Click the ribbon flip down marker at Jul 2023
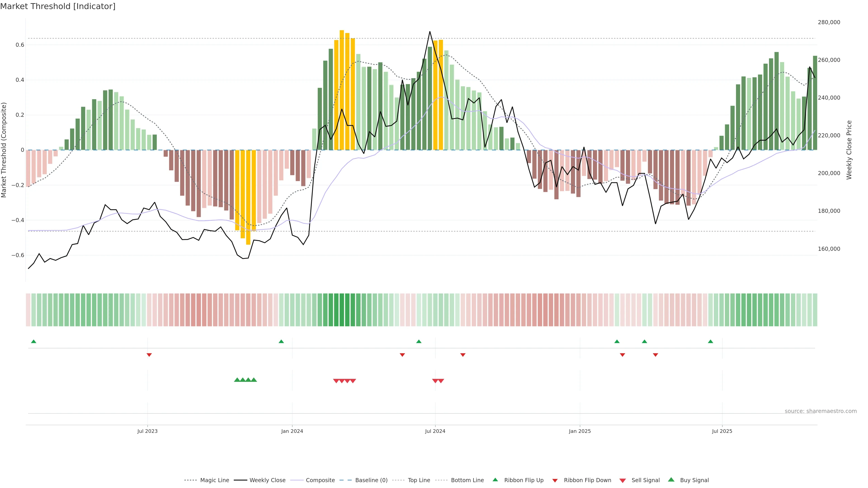 [149, 355]
